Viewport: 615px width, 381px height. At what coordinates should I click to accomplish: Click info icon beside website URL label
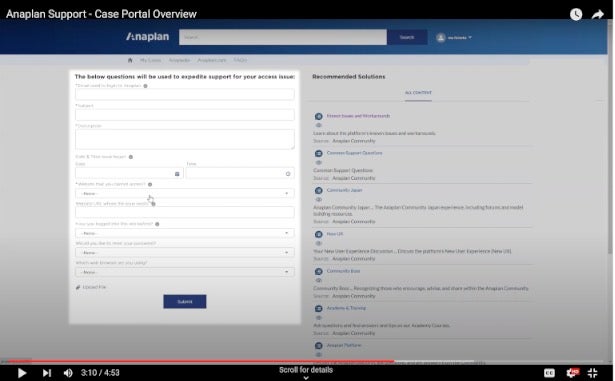click(153, 204)
